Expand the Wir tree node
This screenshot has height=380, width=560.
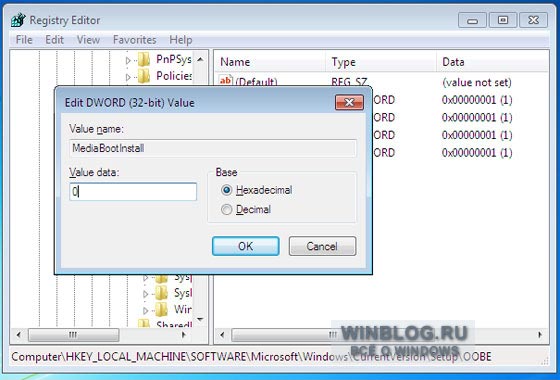(145, 310)
